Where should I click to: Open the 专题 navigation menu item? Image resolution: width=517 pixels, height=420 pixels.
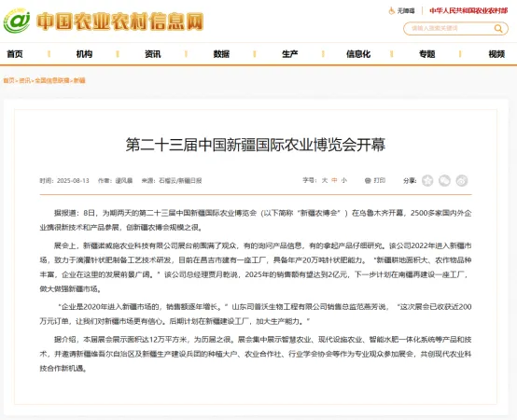(x=427, y=54)
